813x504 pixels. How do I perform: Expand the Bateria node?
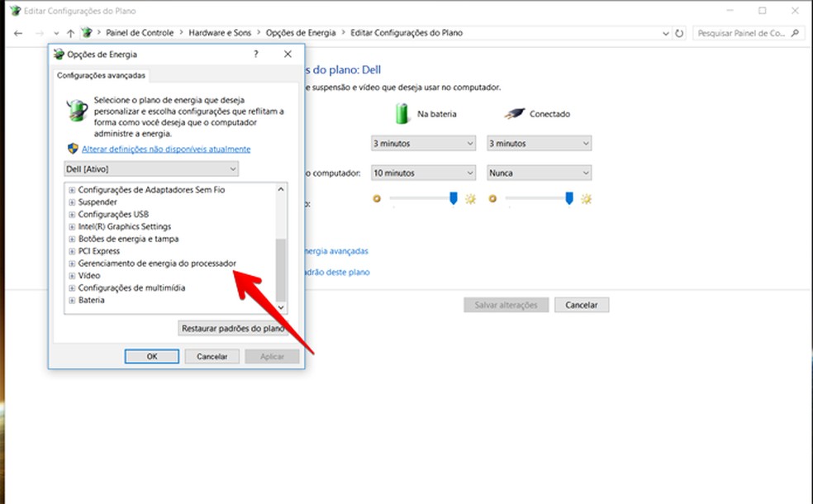(72, 300)
